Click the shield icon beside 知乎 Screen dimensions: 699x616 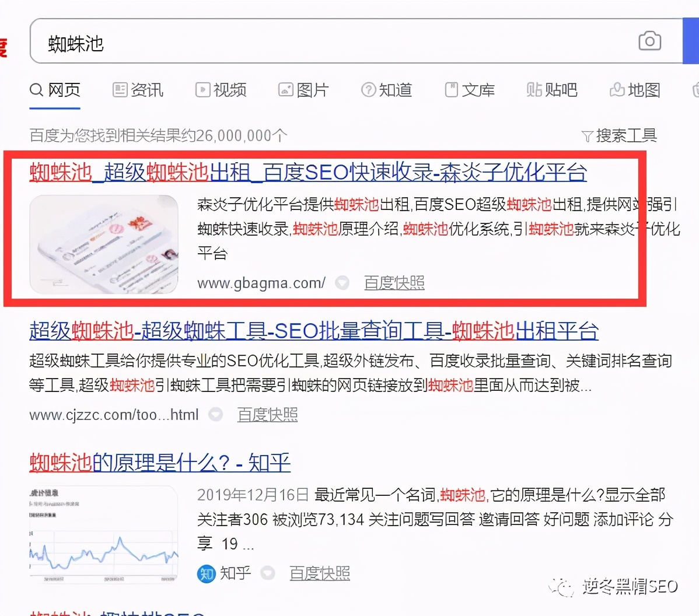[x=267, y=573]
